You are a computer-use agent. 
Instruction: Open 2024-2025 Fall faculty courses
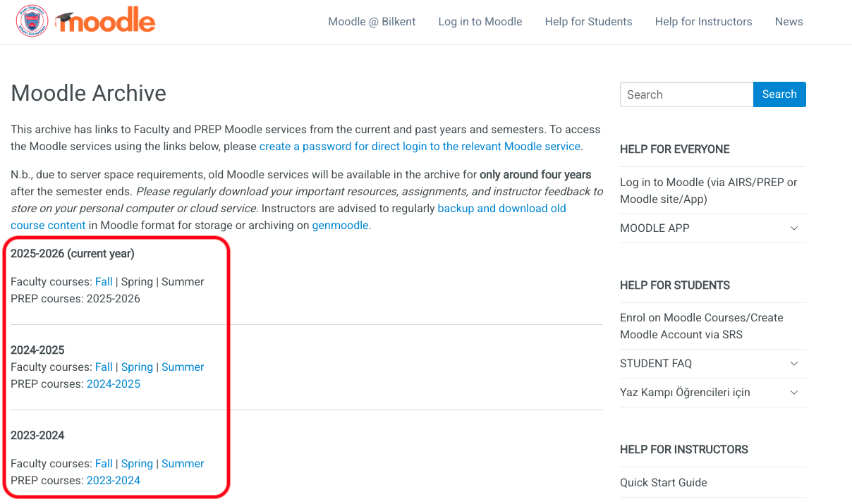point(104,367)
